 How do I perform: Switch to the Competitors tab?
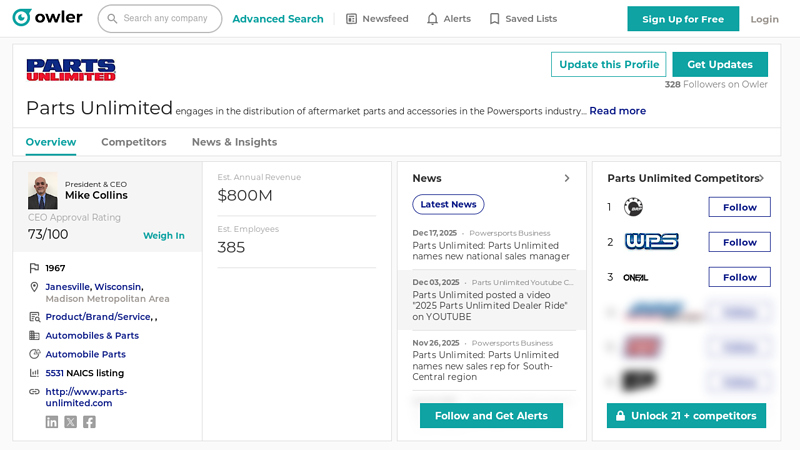(134, 142)
